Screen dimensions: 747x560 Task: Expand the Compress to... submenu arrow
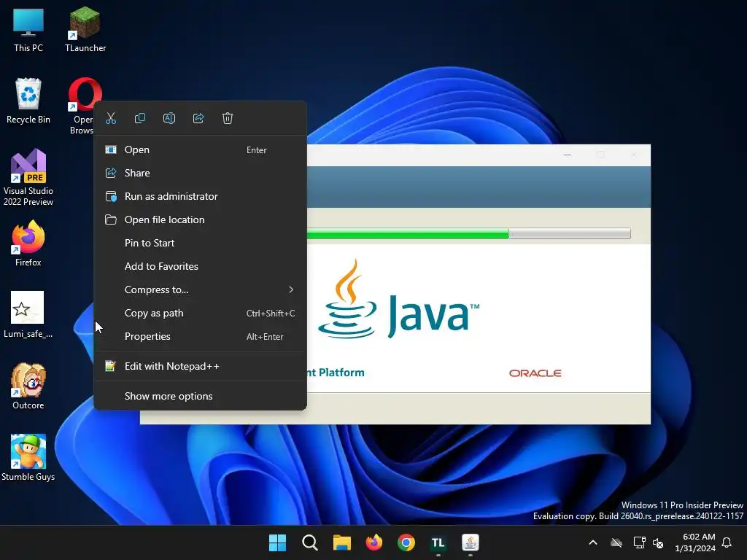click(290, 289)
